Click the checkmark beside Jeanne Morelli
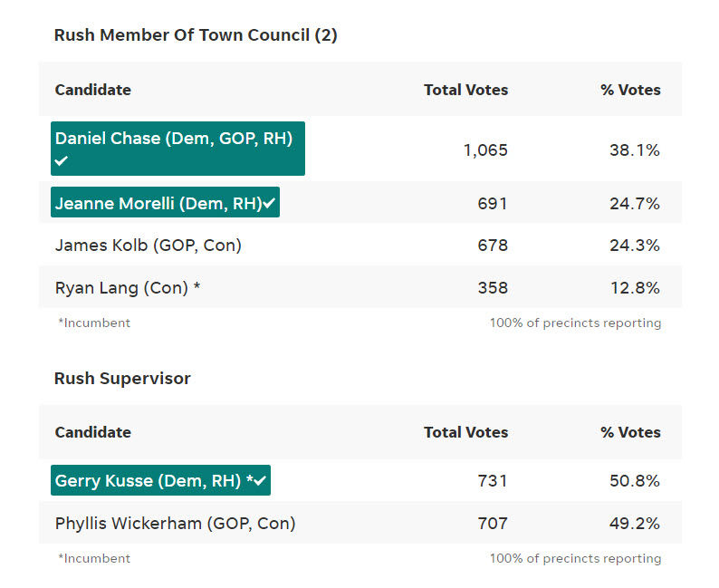Image resolution: width=719 pixels, height=588 pixels. 269,203
